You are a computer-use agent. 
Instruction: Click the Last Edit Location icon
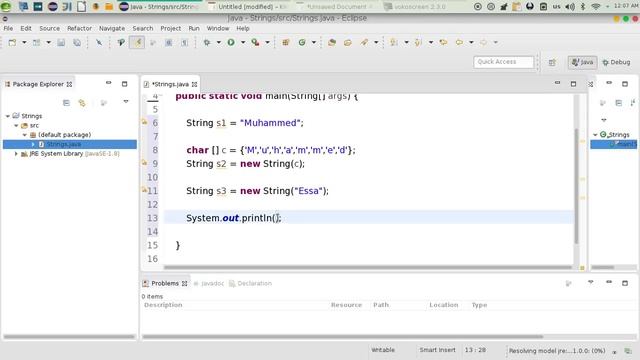443,42
